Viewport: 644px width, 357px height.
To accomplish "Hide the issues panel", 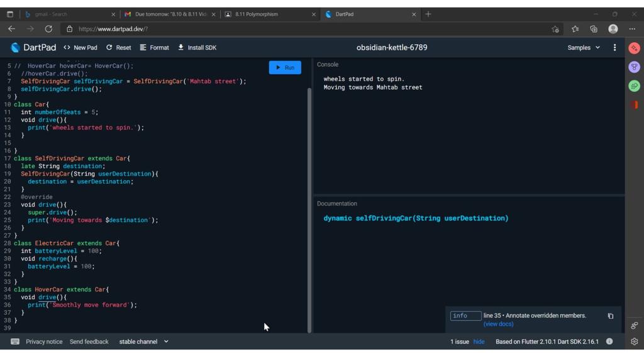I will [479, 341].
